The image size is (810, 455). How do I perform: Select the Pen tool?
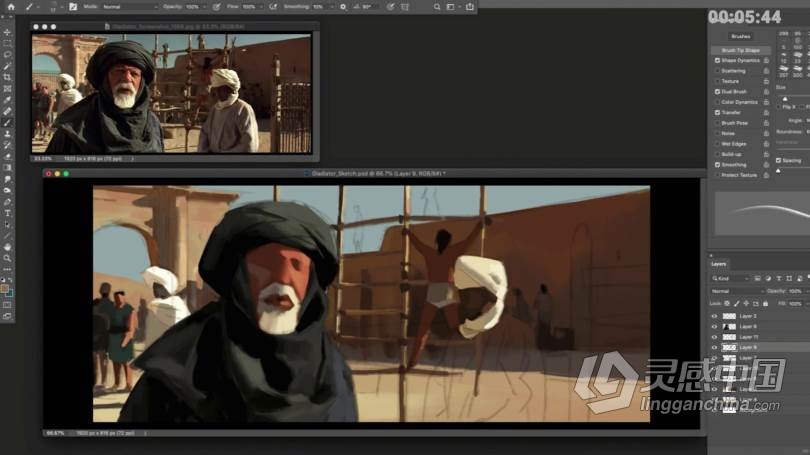[7, 202]
